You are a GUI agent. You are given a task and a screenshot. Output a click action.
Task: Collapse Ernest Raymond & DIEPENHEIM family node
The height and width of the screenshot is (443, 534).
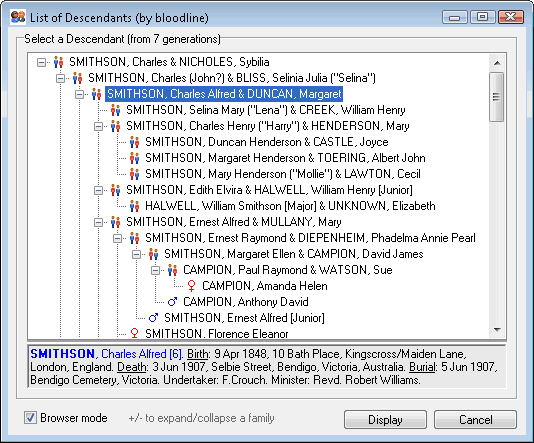pos(117,238)
